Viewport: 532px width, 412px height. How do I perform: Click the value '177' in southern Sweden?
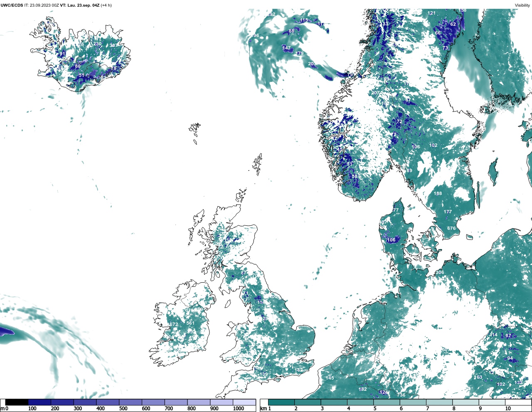(448, 212)
